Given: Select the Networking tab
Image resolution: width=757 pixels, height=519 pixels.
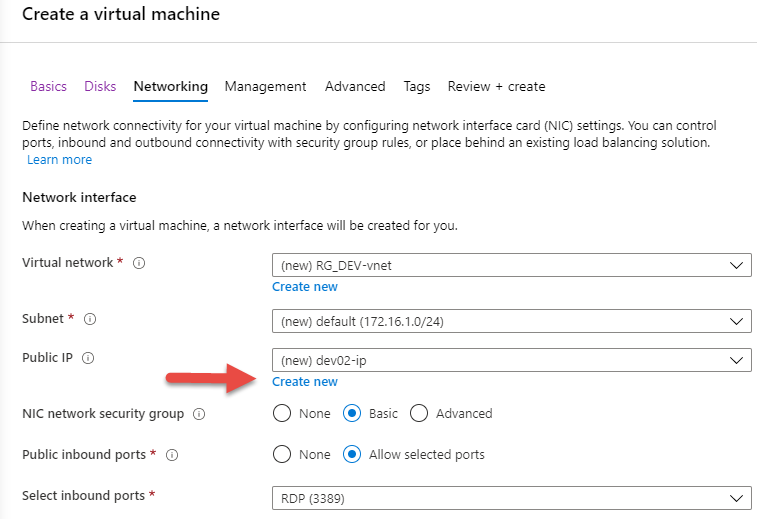Looking at the screenshot, I should [x=170, y=86].
